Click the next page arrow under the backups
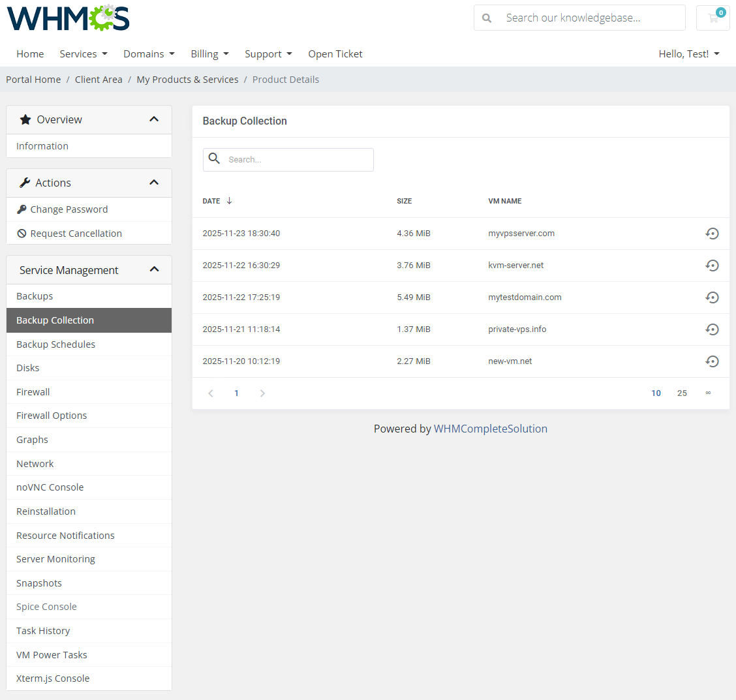736x700 pixels. coord(262,393)
